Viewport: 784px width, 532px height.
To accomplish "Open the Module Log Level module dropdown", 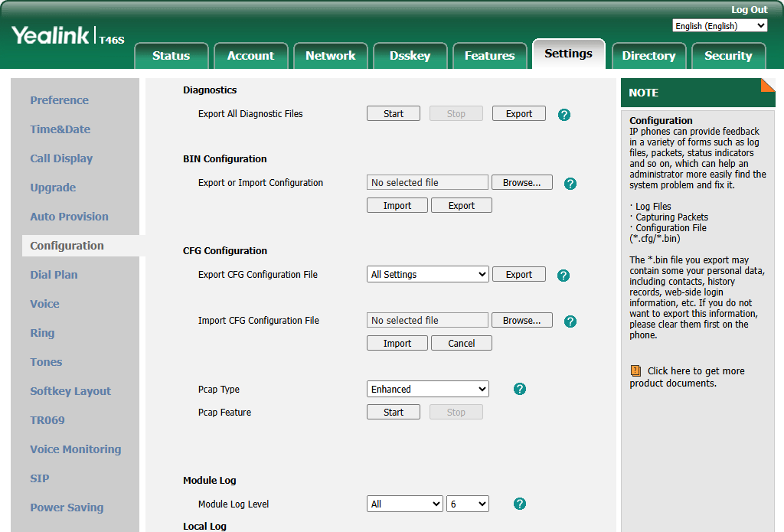I will [x=405, y=504].
